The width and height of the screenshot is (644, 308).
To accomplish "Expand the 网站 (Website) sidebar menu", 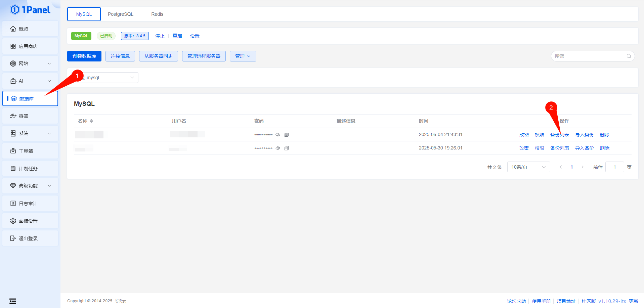I will tap(30, 63).
